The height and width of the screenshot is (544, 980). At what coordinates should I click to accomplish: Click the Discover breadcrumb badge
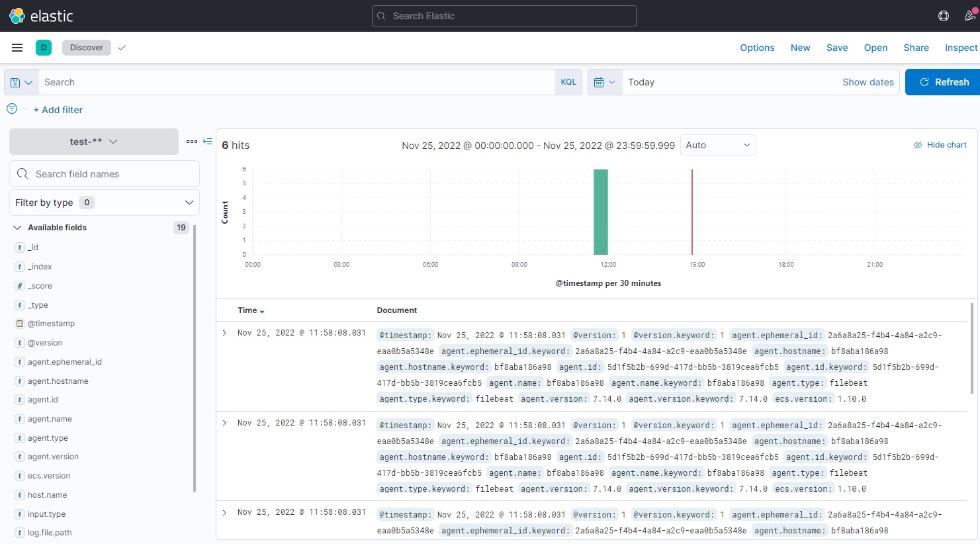tap(87, 48)
